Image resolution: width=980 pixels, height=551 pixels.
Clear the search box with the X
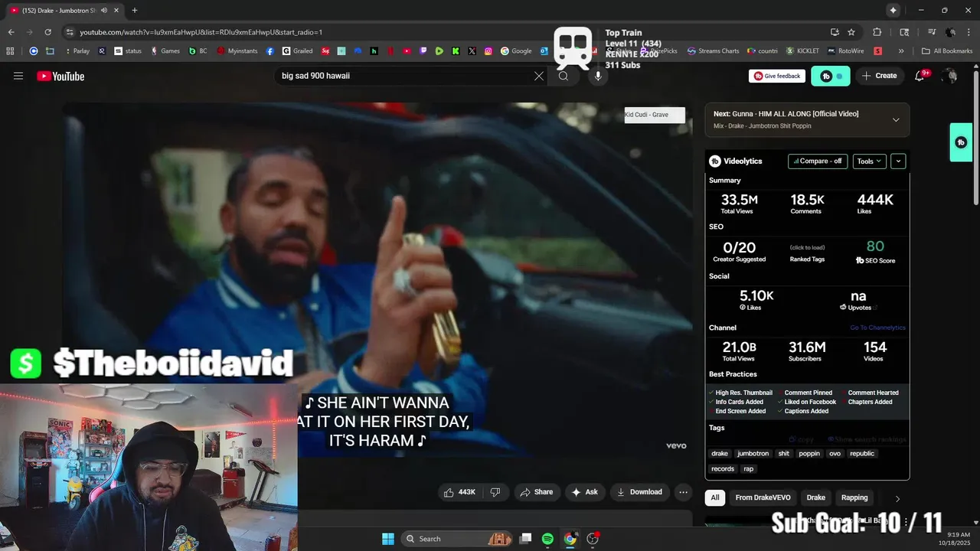point(539,76)
